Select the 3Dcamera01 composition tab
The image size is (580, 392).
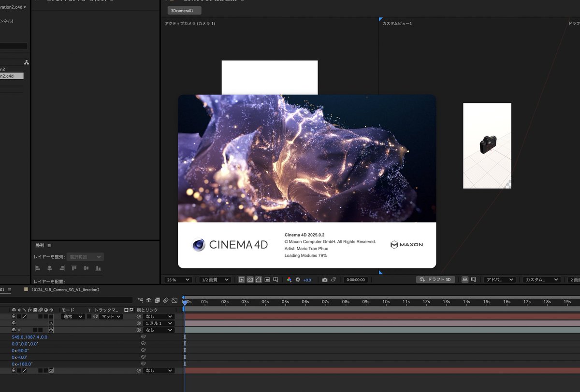185,10
